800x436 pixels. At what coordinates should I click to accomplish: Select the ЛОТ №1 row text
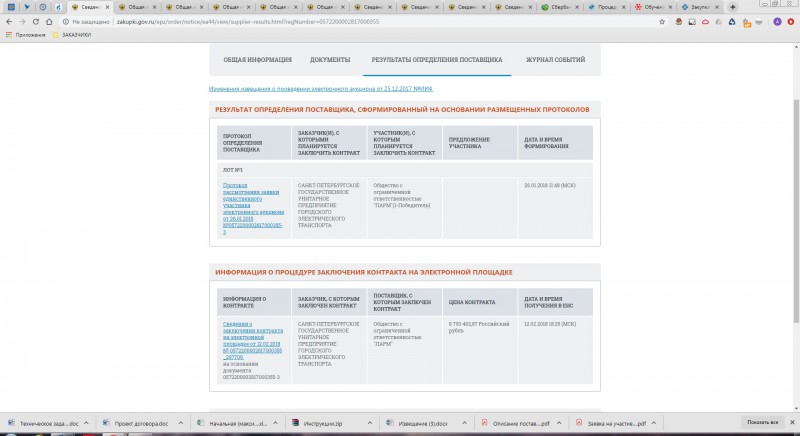click(233, 170)
